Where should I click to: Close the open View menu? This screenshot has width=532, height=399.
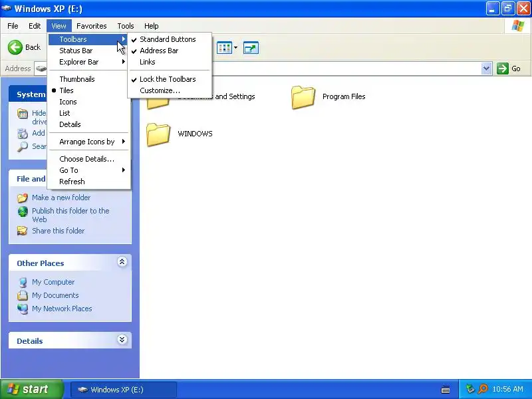pos(59,26)
